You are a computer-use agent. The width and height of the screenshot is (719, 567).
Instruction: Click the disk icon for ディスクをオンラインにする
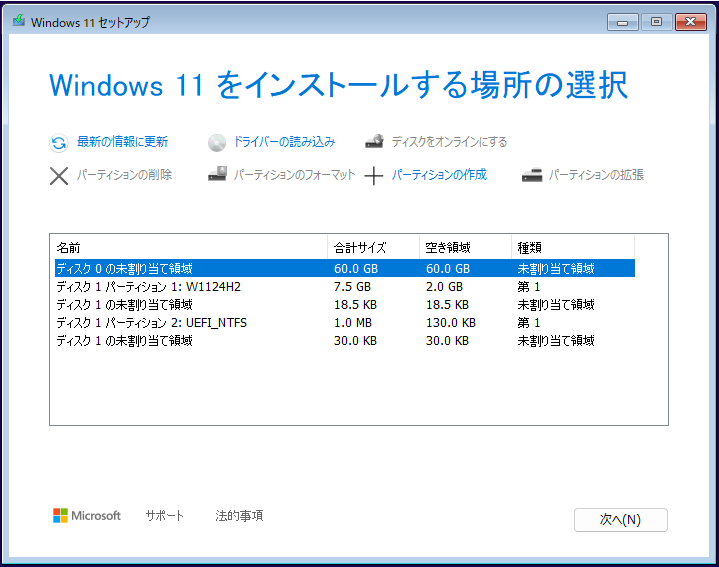[x=375, y=142]
